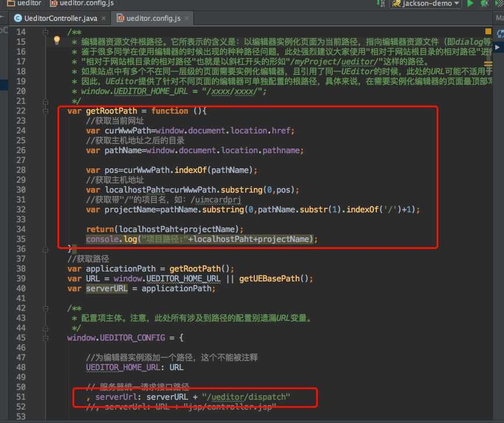Screen dimensions: 504x423
Task: Click 'getRootPath' in the function declaration
Action: [x=111, y=111]
